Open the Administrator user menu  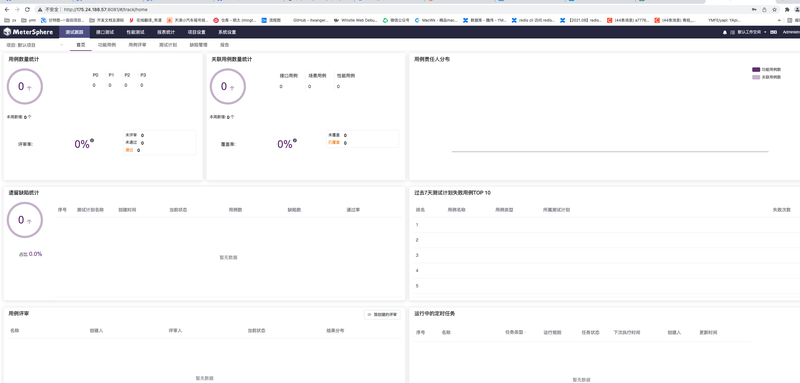pyautogui.click(x=791, y=32)
